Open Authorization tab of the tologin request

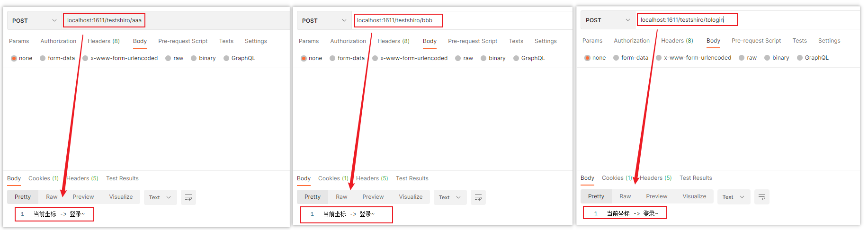pyautogui.click(x=632, y=41)
